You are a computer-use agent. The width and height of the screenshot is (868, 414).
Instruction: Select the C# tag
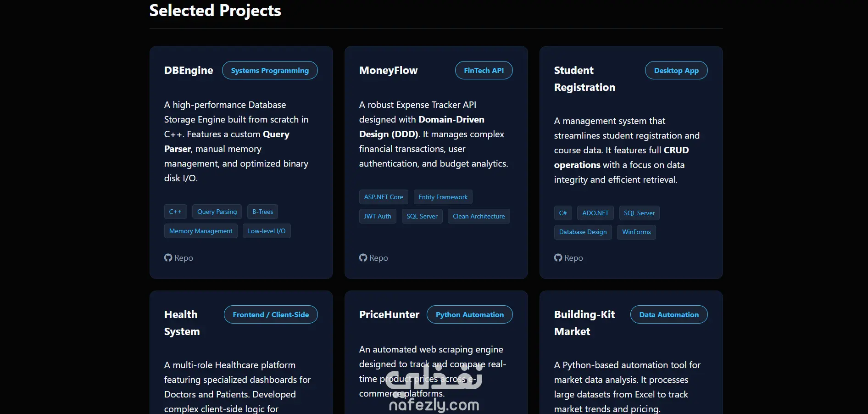coord(563,213)
